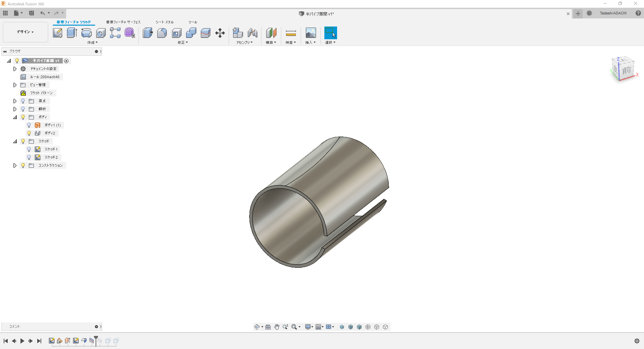644x349 pixels.
Task: Save the document with the floppy icon
Action: [x=32, y=13]
